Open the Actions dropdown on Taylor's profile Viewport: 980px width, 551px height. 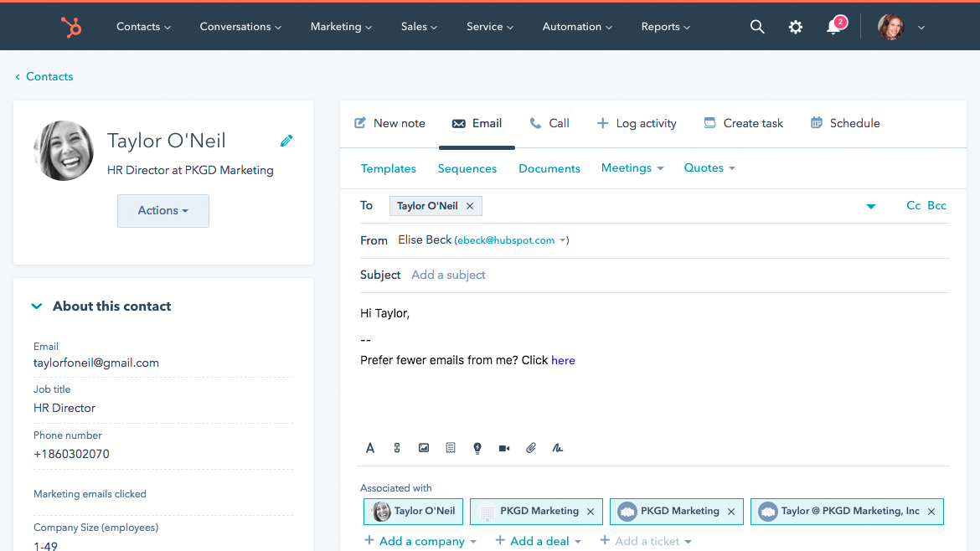[162, 210]
